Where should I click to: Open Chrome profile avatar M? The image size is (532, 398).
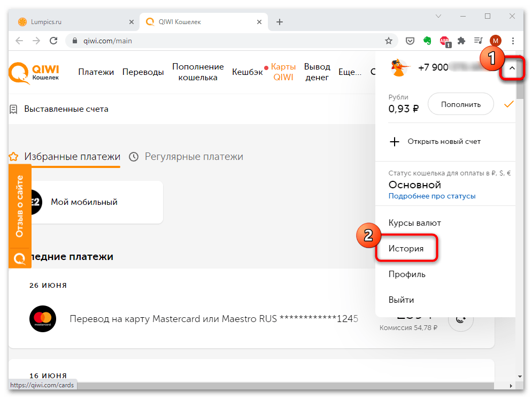coord(496,41)
